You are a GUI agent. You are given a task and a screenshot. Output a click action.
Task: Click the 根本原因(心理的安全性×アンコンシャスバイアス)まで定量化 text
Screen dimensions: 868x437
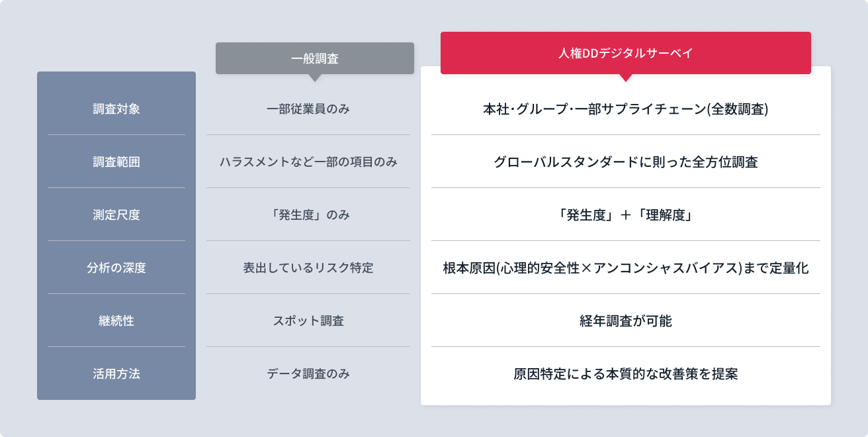pyautogui.click(x=626, y=267)
